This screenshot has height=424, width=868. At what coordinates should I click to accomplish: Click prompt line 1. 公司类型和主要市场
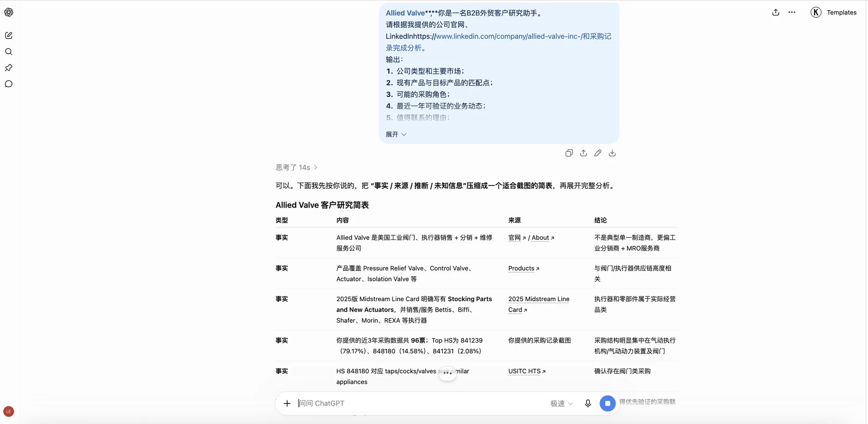click(x=425, y=71)
